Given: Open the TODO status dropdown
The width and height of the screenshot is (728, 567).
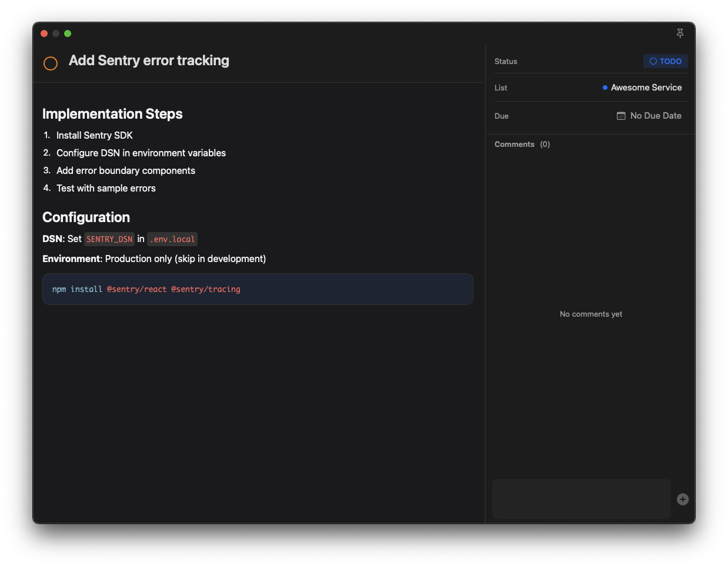Looking at the screenshot, I should [x=665, y=61].
